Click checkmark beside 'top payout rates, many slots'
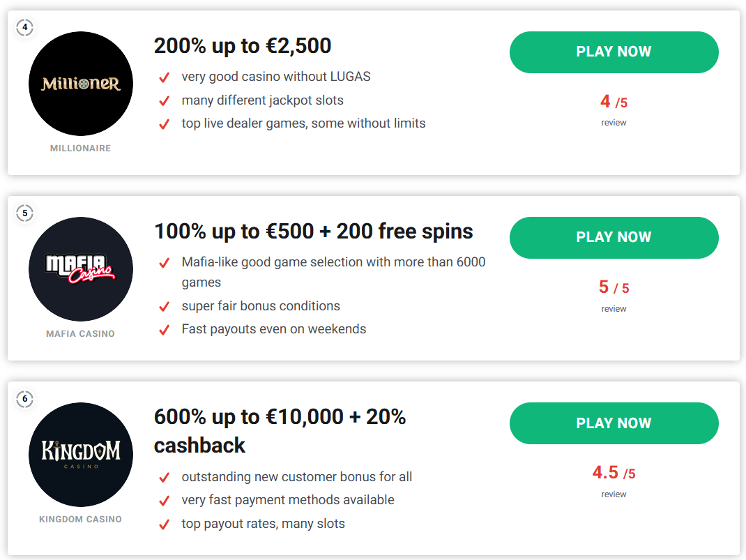Image resolution: width=746 pixels, height=560 pixels. click(165, 524)
